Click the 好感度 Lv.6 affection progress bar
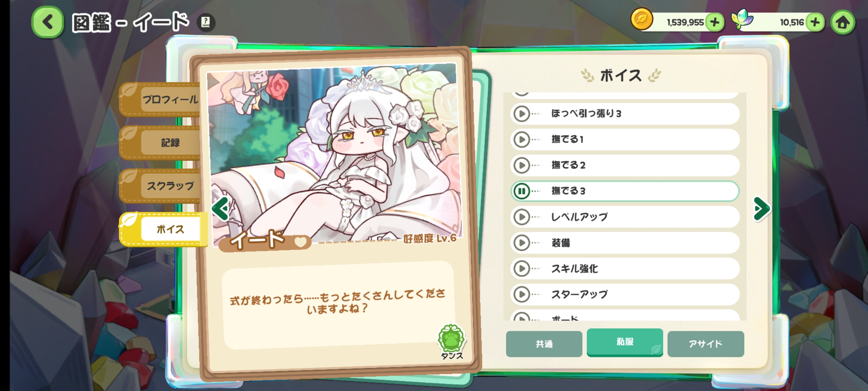 388,239
